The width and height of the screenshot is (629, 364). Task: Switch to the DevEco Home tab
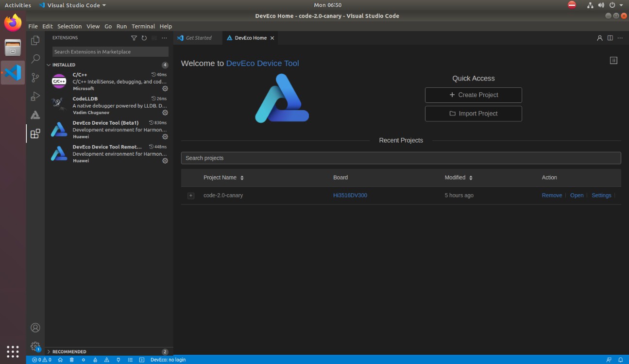tap(251, 38)
